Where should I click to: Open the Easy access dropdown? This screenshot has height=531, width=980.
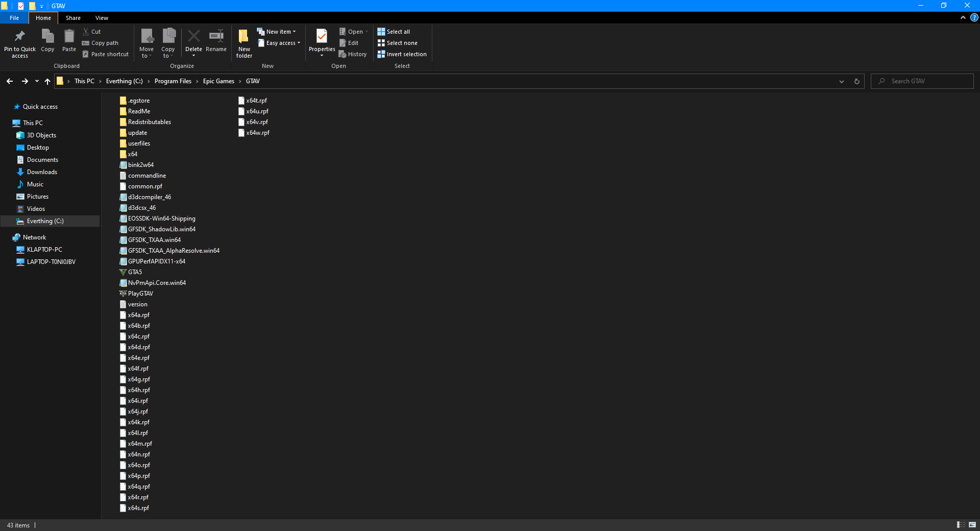coord(279,43)
